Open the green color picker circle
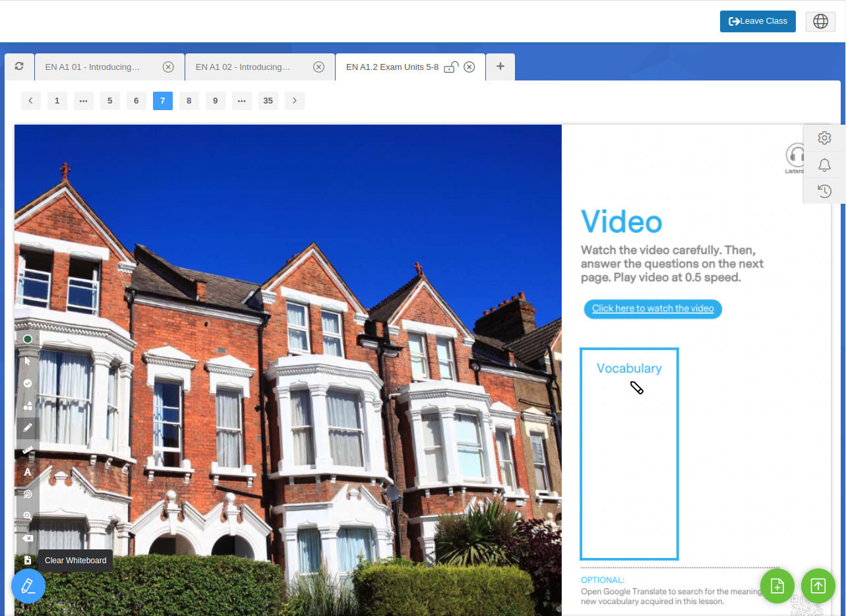 (27, 339)
